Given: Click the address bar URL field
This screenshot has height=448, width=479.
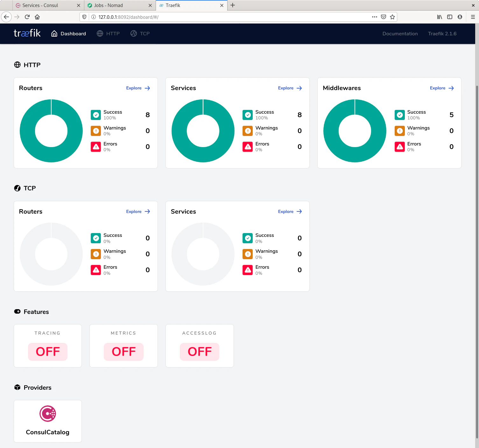Looking at the screenshot, I should click(x=223, y=17).
